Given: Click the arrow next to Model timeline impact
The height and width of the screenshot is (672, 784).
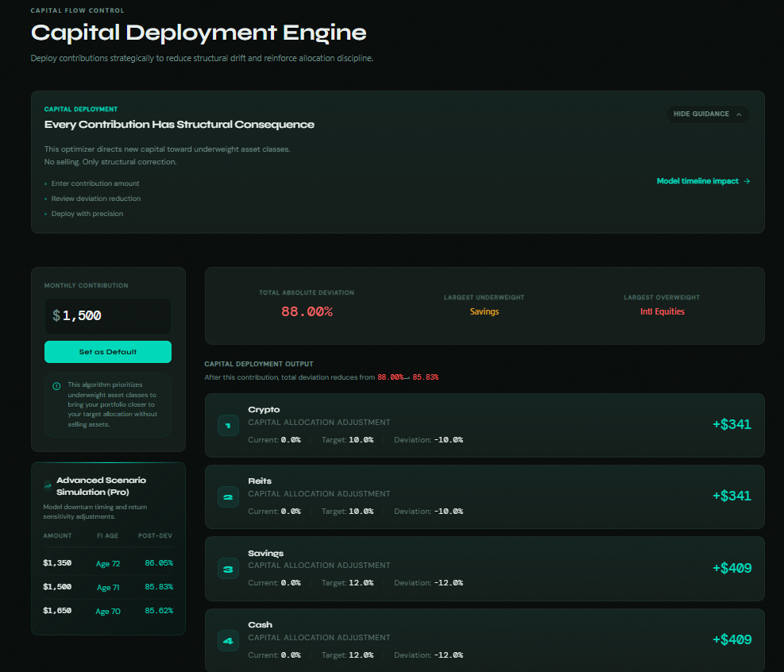Looking at the screenshot, I should pos(747,181).
